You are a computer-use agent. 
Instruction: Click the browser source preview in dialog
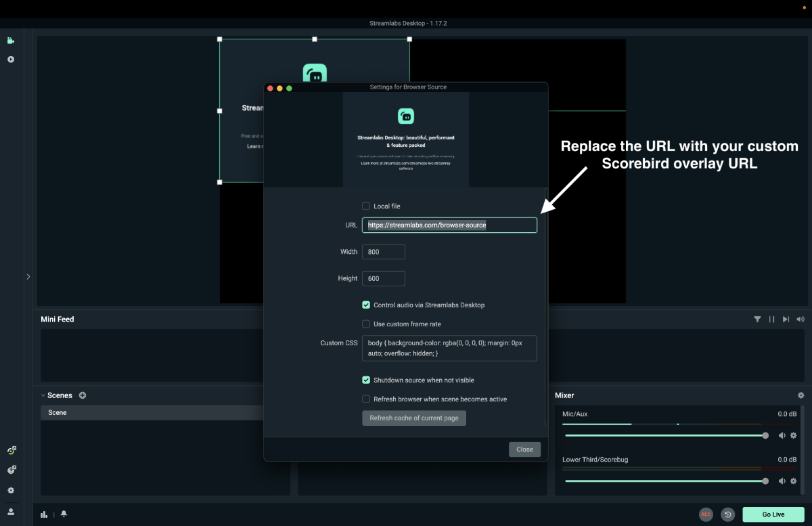[406, 139]
